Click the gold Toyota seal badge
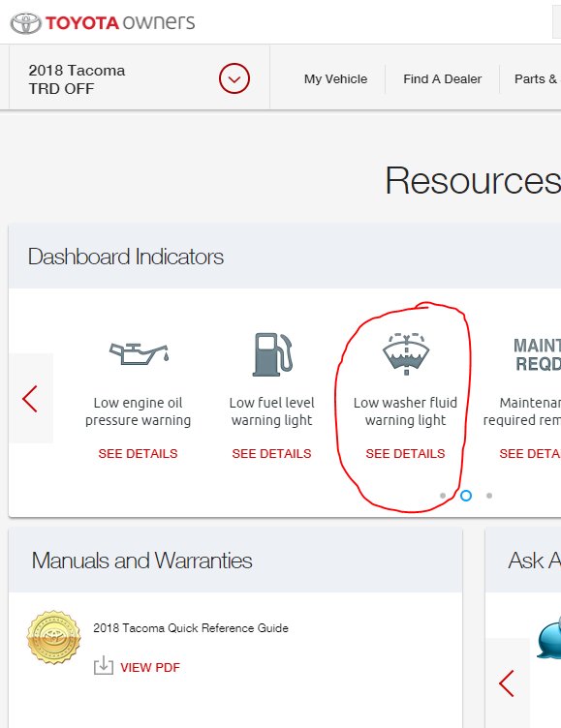Image resolution: width=561 pixels, height=728 pixels. tap(54, 637)
